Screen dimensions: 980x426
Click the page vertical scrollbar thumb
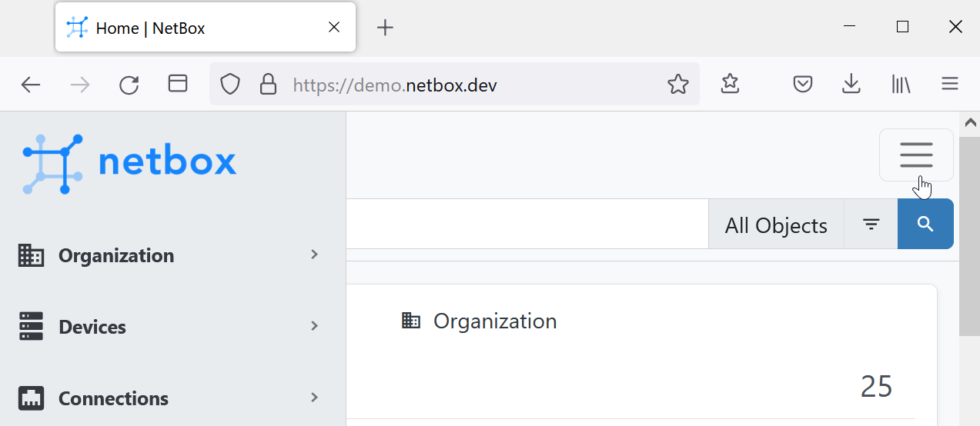tap(969, 236)
